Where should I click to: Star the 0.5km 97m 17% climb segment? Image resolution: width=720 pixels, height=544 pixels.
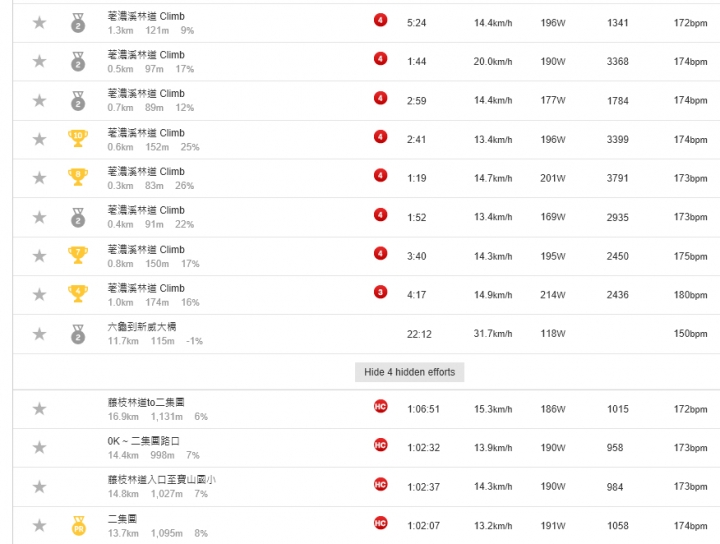pyautogui.click(x=39, y=61)
